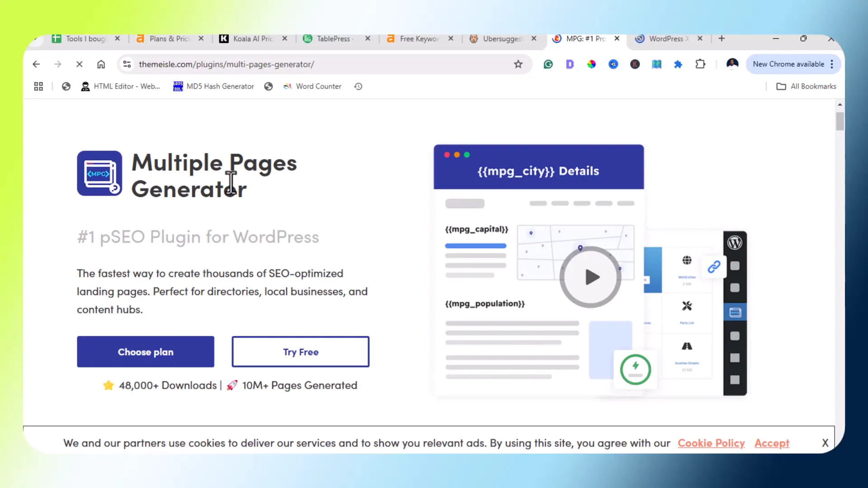868x488 pixels.
Task: Open the globe bookmark after MD5 Hash Generator
Action: 269,86
